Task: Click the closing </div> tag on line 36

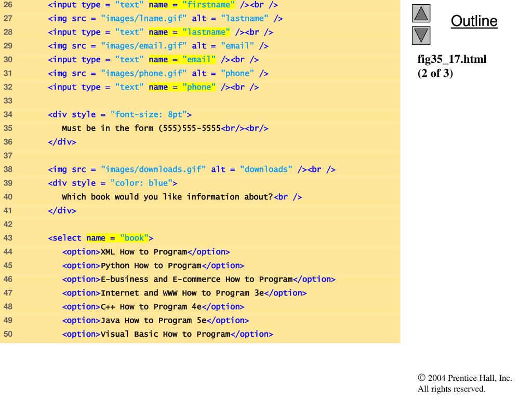Action: pos(62,142)
